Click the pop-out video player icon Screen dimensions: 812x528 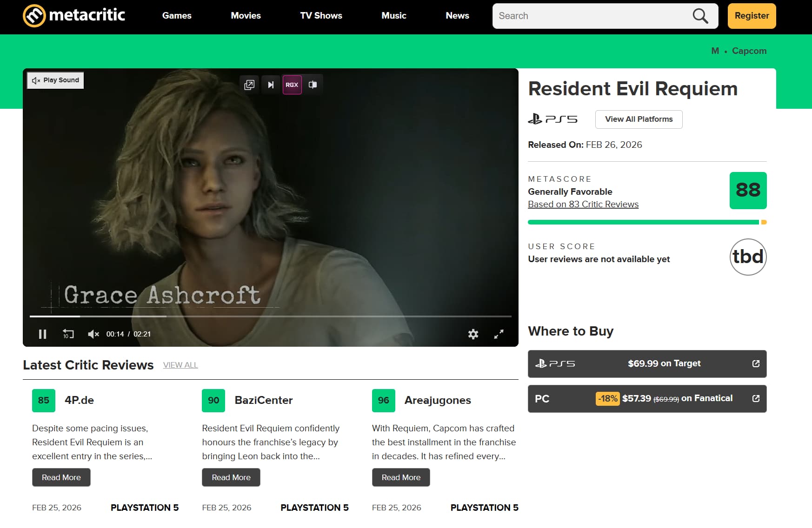coord(250,85)
